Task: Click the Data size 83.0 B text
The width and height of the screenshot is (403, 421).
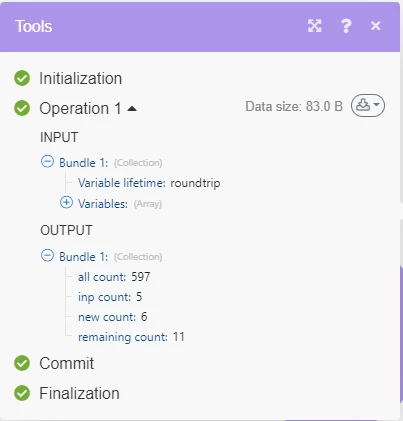Action: (294, 106)
